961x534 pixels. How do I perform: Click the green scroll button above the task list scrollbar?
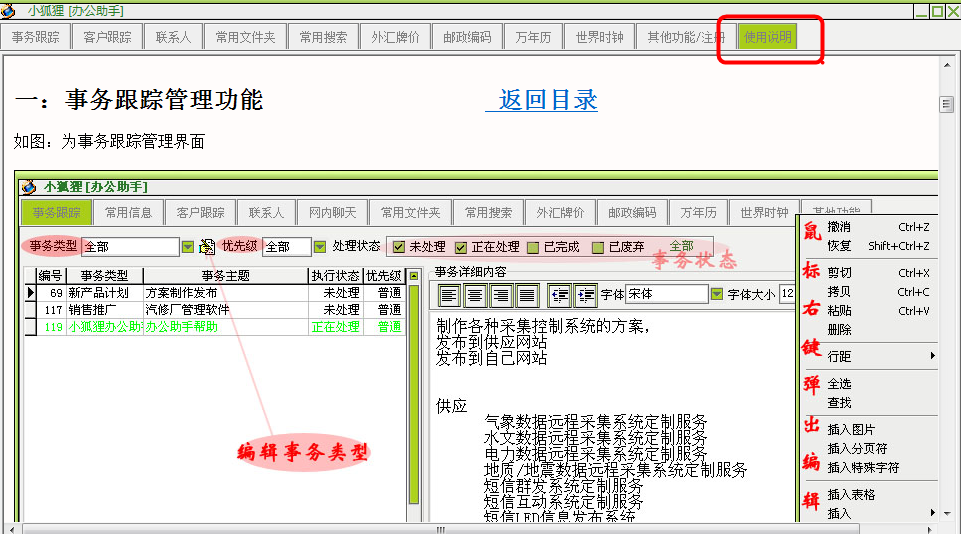(x=414, y=276)
